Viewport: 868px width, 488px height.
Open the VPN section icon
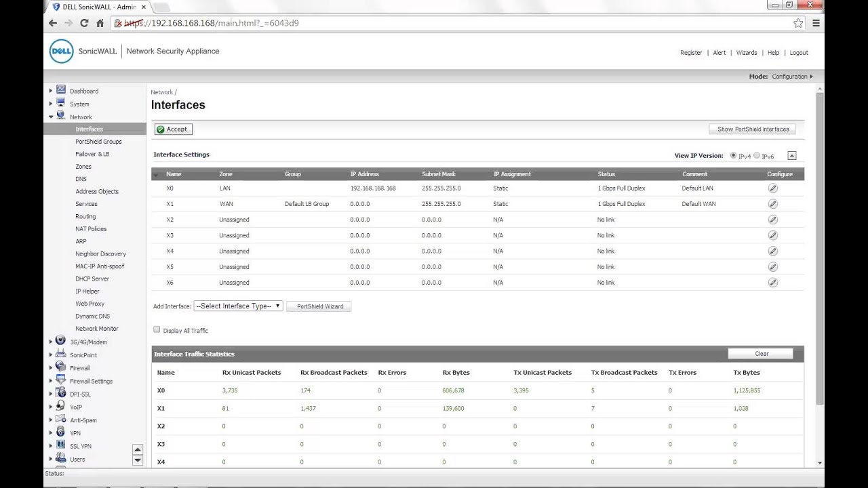tap(61, 432)
